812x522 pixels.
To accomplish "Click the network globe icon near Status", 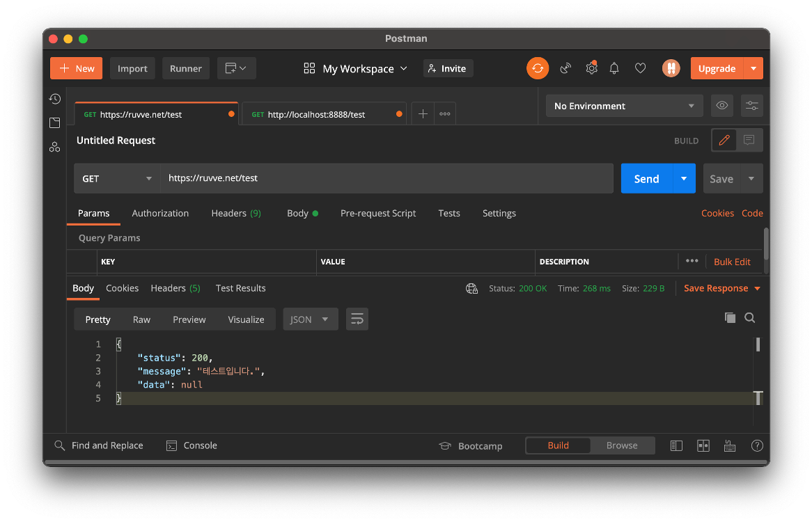I will click(471, 289).
